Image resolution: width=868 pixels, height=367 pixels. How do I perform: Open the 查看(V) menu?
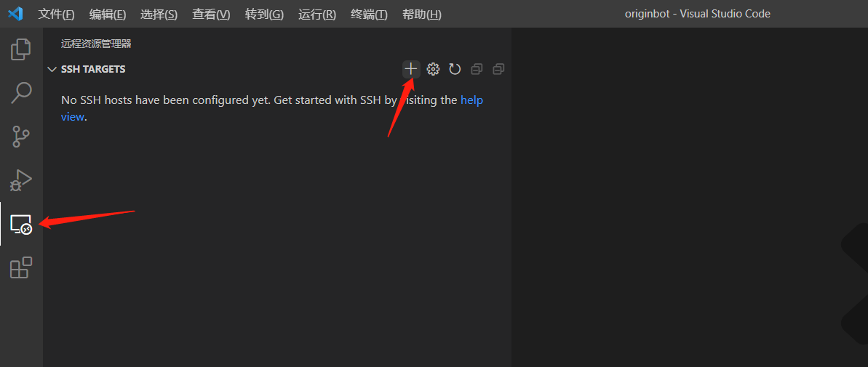[211, 15]
